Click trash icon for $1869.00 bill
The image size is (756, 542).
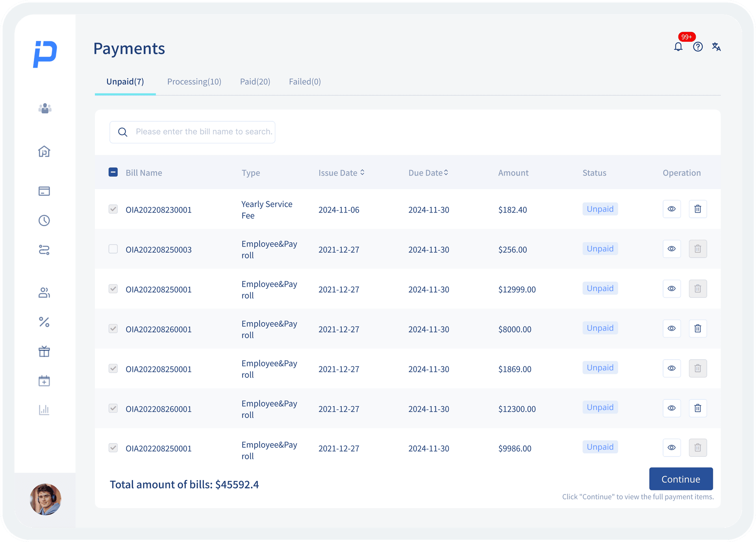coord(698,368)
